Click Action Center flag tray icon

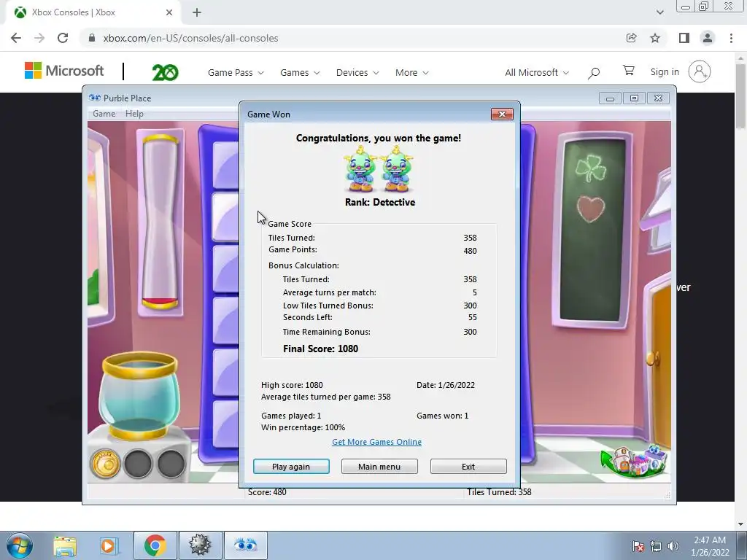point(638,546)
